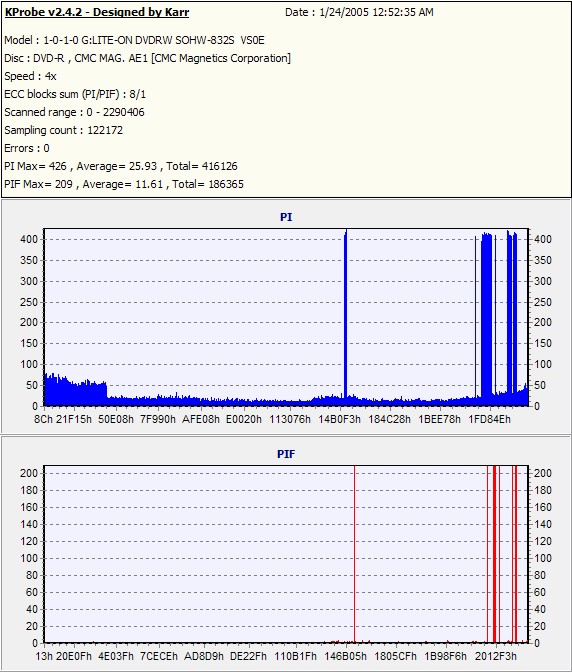This screenshot has height=672, width=572.
Task: Click the 7F990h label on PI axis
Action: [158, 419]
